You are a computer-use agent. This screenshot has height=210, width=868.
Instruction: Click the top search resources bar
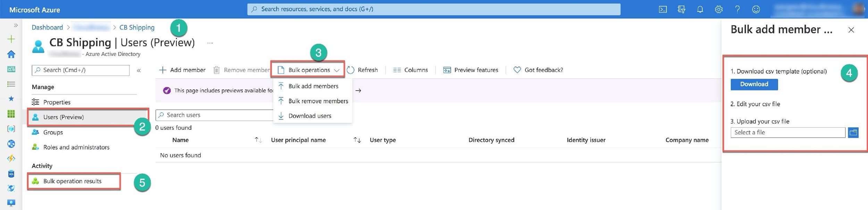pos(434,9)
